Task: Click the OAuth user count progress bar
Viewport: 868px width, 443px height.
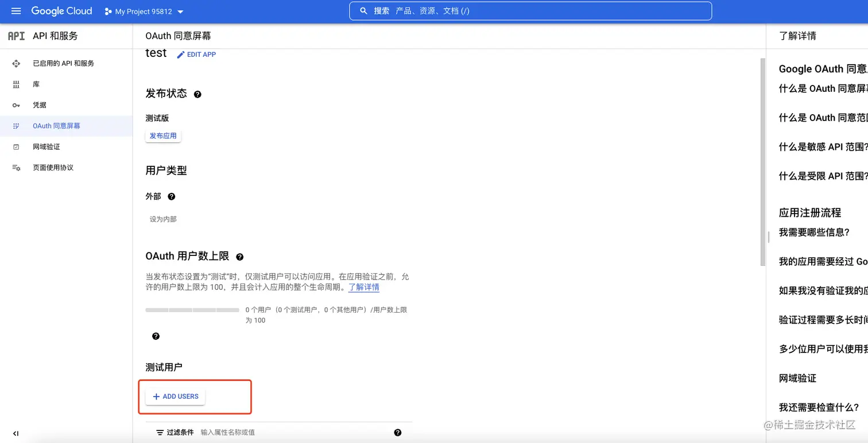Action: (x=192, y=310)
